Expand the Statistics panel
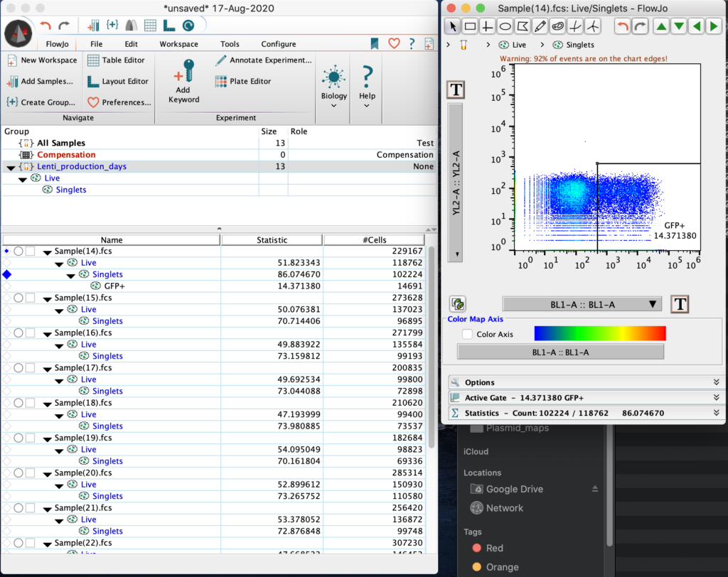This screenshot has height=577, width=728. [584, 413]
